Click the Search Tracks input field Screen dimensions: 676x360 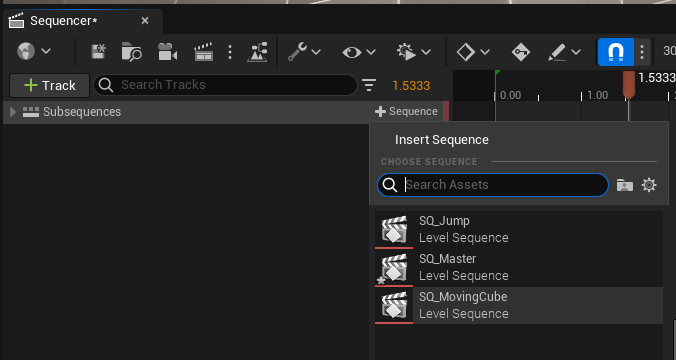pyautogui.click(x=225, y=85)
